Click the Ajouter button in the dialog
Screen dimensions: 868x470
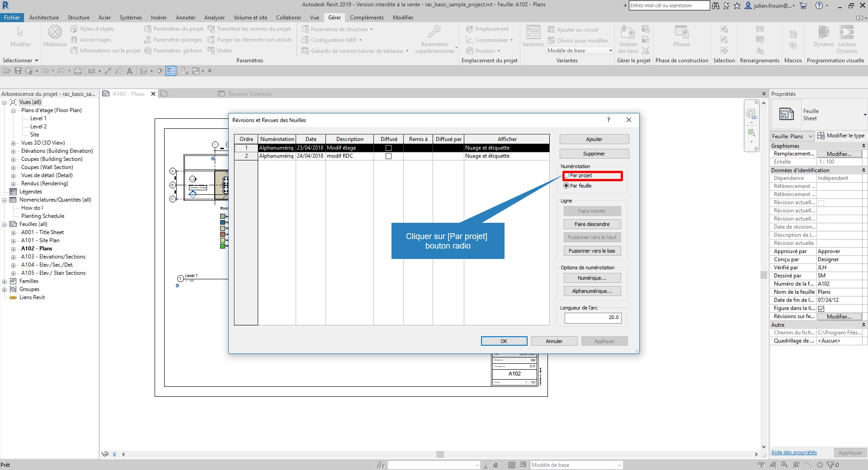594,139
